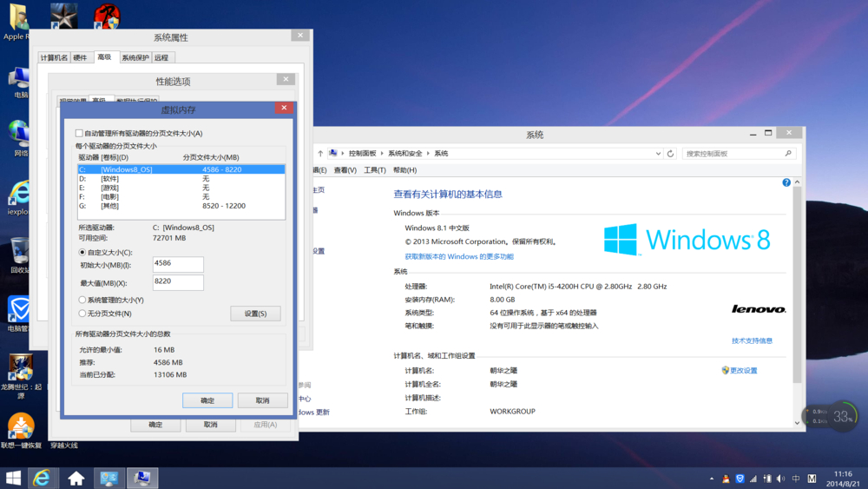Screen dimensions: 868x489
Task: Open the 帮助(H) menu
Action: point(404,170)
